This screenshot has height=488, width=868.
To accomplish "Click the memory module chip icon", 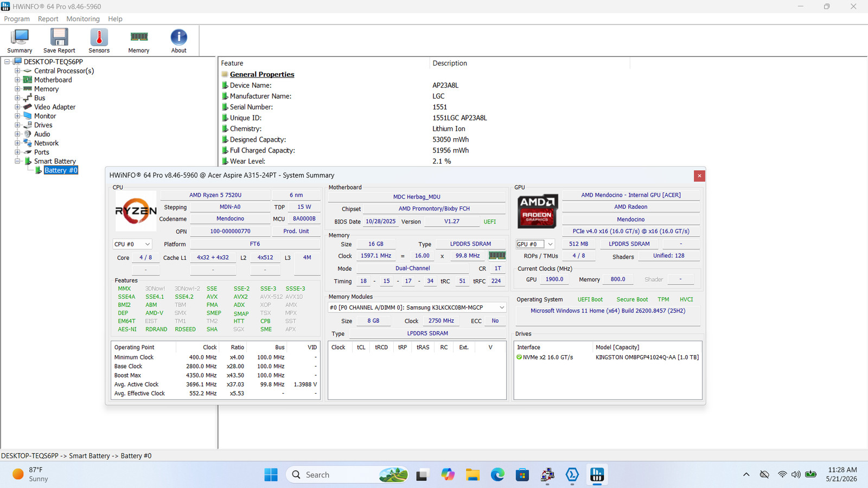I will coord(497,255).
